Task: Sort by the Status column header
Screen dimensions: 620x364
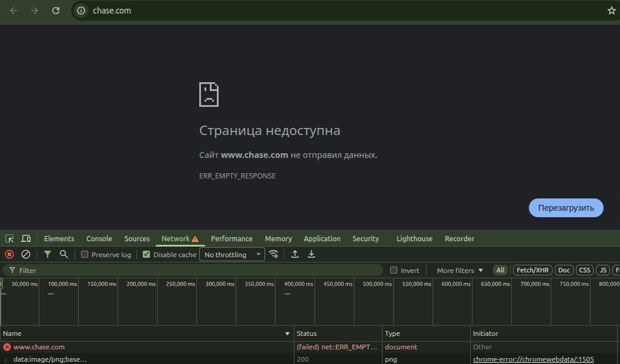Action: click(x=338, y=333)
